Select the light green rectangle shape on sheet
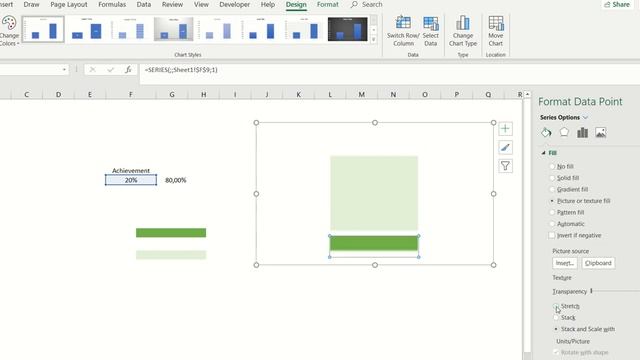 pyautogui.click(x=171, y=255)
